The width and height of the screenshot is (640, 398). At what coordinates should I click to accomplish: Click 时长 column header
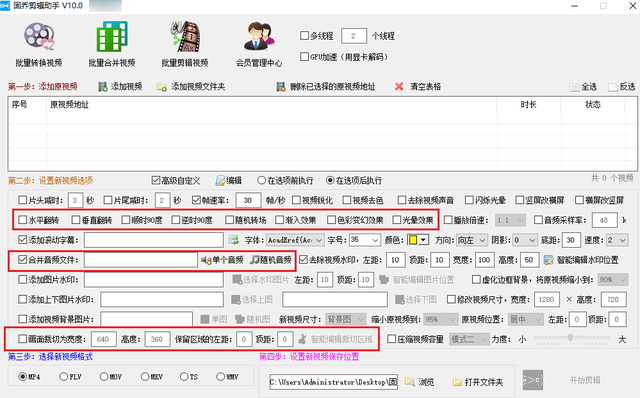pos(529,105)
